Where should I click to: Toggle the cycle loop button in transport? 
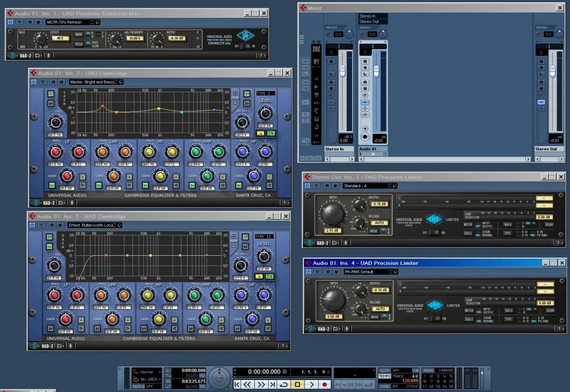pos(283,384)
